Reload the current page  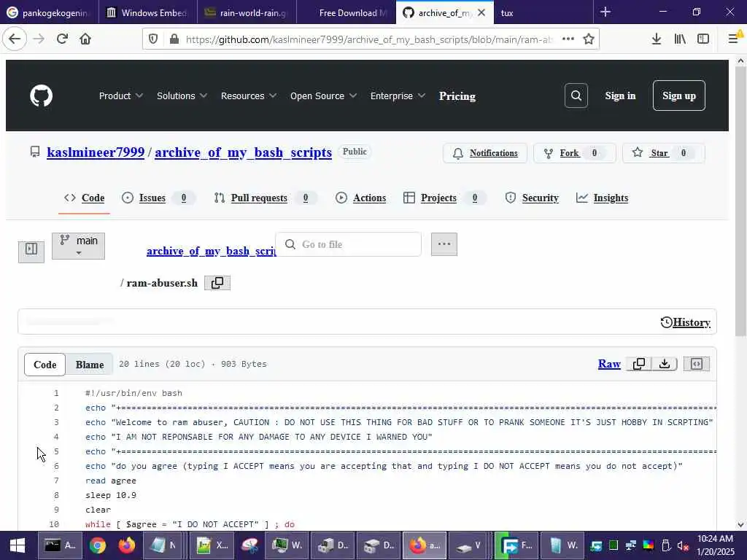pyautogui.click(x=62, y=39)
